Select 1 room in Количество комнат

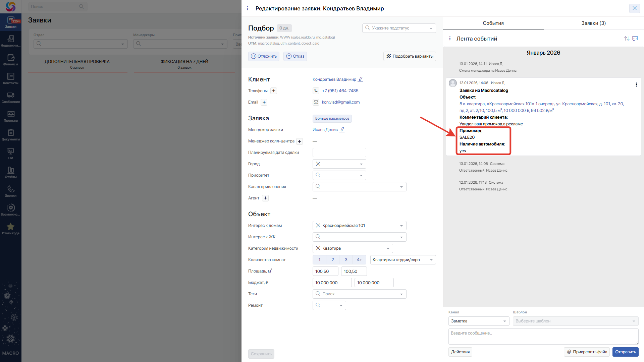click(x=319, y=260)
